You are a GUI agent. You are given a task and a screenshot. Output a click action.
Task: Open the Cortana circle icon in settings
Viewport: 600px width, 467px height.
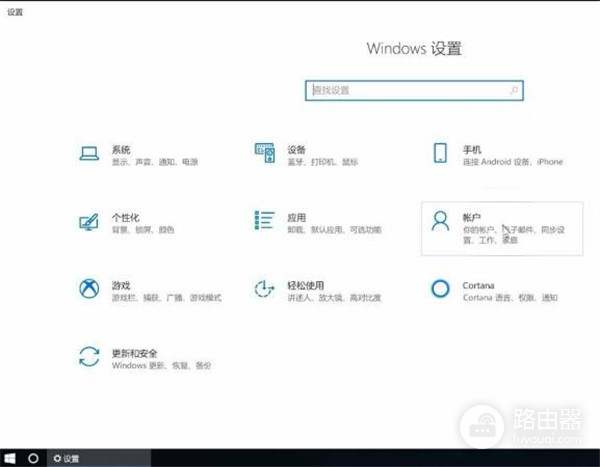(x=440, y=289)
